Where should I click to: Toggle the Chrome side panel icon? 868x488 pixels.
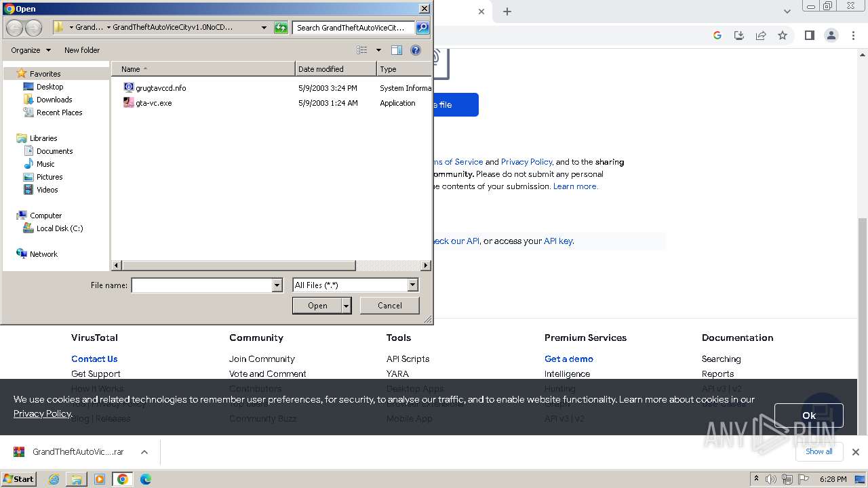[809, 35]
